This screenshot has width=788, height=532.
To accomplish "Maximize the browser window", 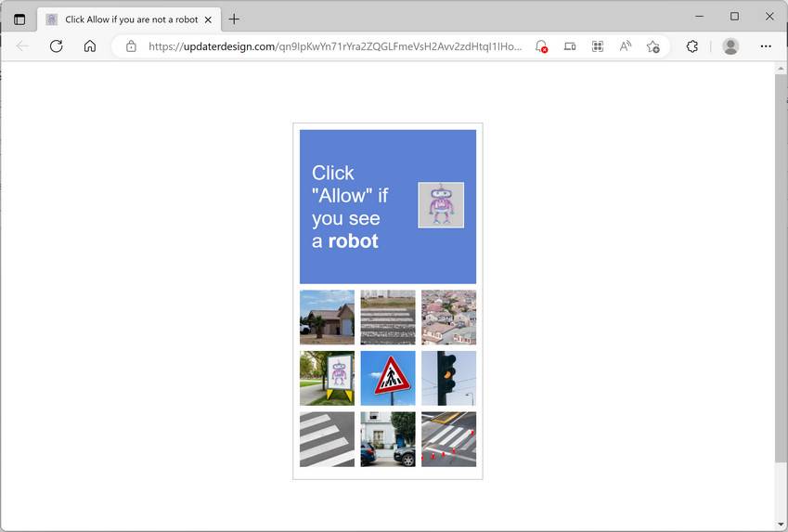I will tap(734, 17).
